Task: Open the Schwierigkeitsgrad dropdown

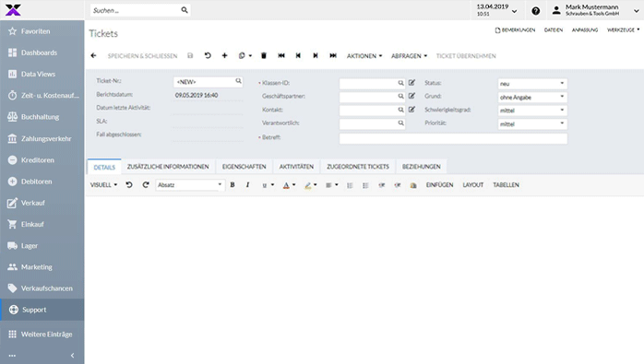Action: point(532,111)
